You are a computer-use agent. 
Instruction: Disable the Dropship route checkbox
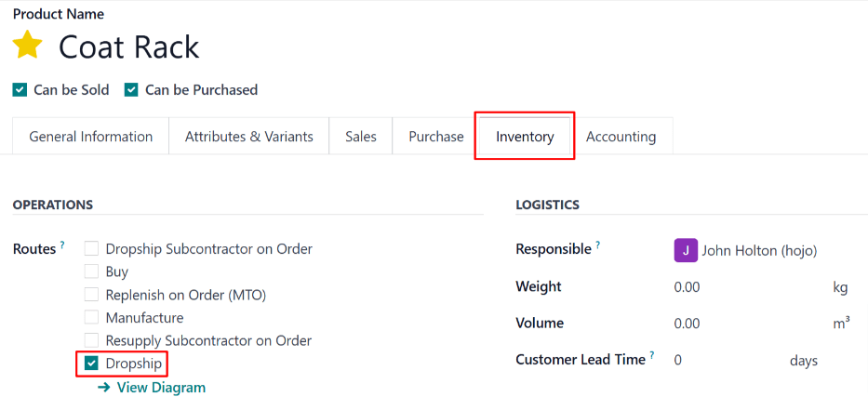click(91, 364)
